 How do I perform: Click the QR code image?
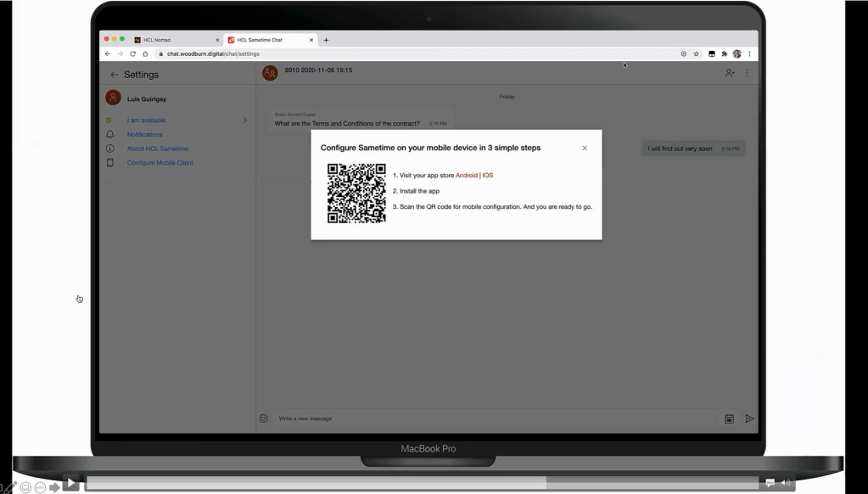[356, 194]
